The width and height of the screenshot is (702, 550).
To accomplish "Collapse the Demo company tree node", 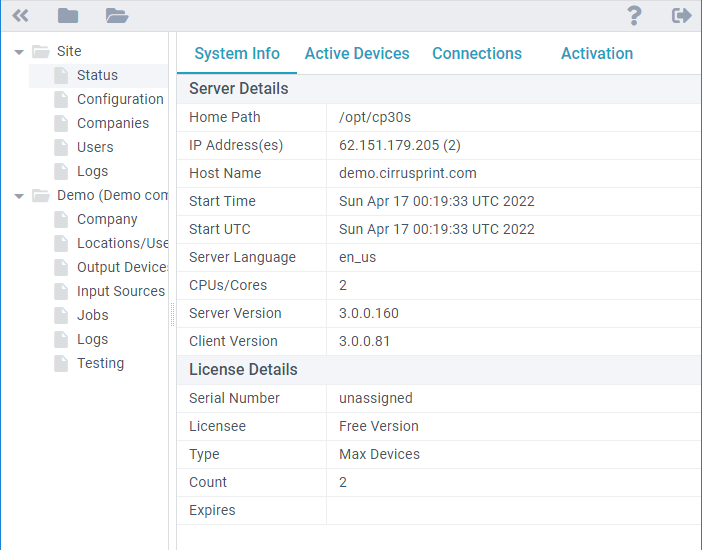I will coord(19,196).
